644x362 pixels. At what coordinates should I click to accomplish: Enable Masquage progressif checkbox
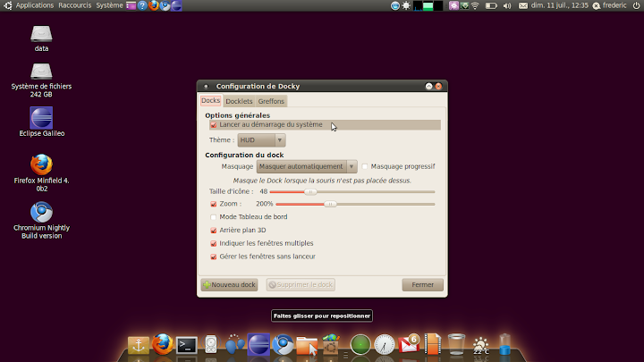pyautogui.click(x=365, y=166)
